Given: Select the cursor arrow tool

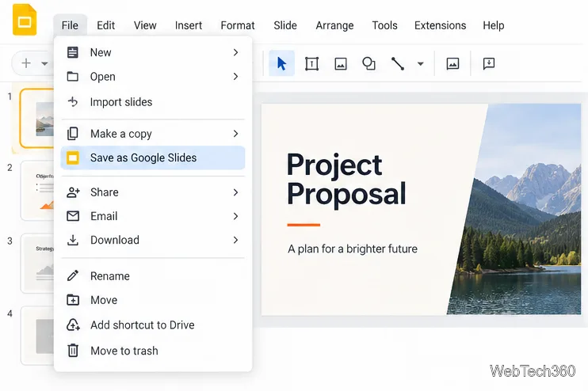Looking at the screenshot, I should (281, 63).
